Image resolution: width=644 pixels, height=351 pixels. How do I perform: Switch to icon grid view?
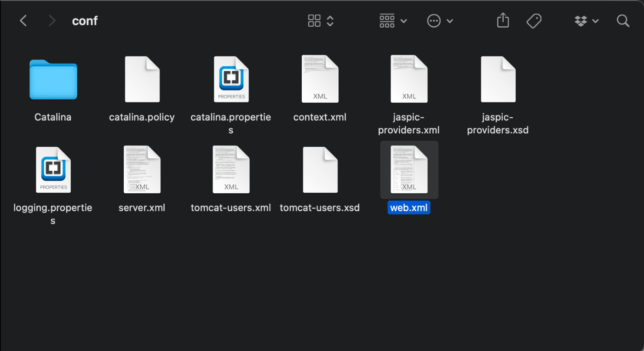pyautogui.click(x=314, y=21)
